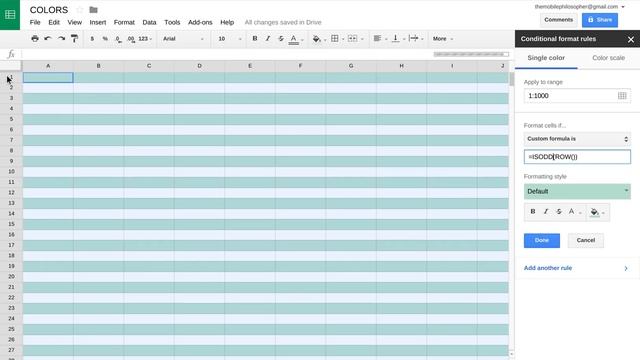Screen dimensions: 640x360
Task: Click the Cancel button
Action: [x=586, y=240]
